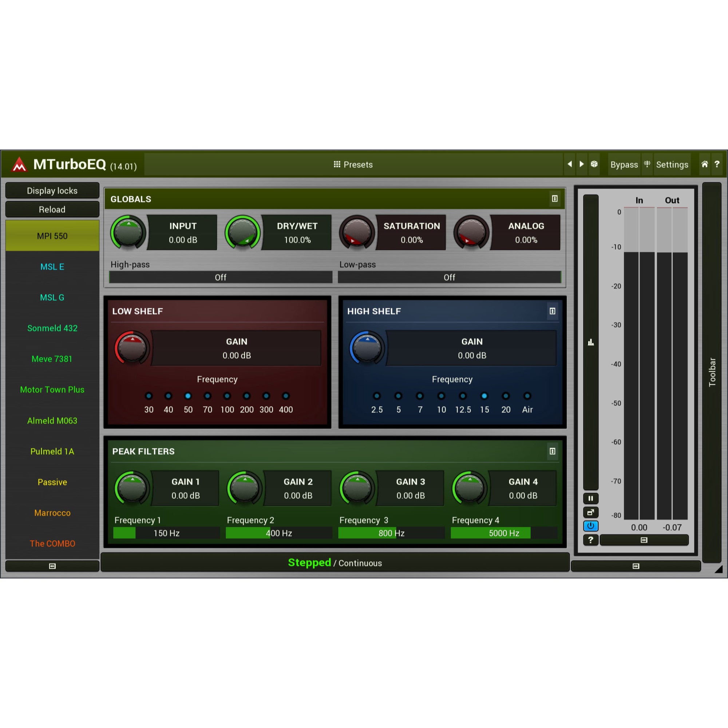Select 50 Hz low shelf frequency

point(188,396)
